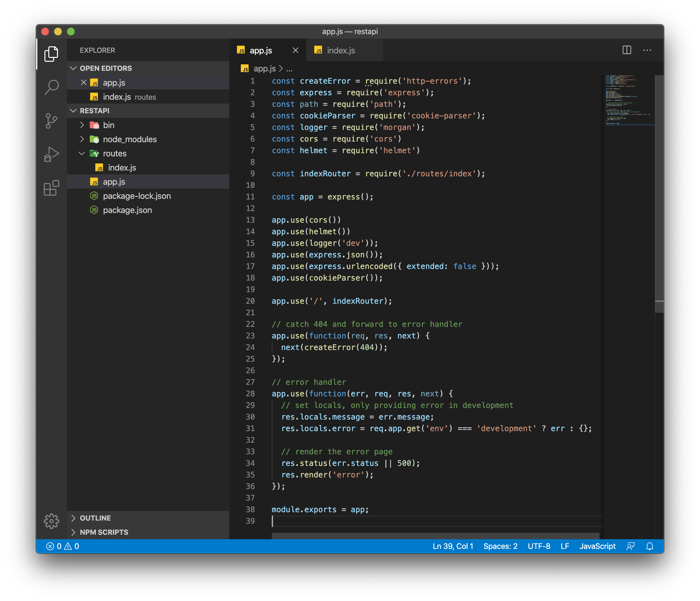The width and height of the screenshot is (700, 601).
Task: Close the app.js editor tab
Action: [x=296, y=50]
